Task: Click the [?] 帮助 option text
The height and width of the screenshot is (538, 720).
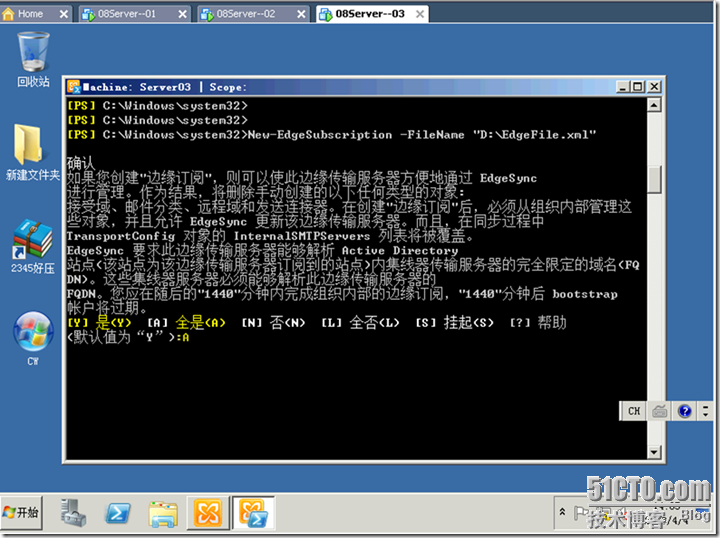Action: [x=538, y=323]
